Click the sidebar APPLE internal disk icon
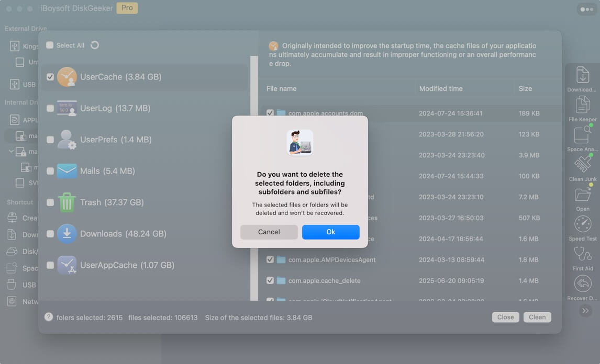 click(15, 120)
